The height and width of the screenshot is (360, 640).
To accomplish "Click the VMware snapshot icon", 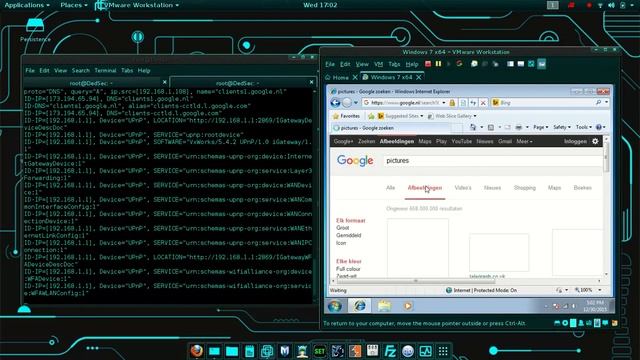I will coord(474,64).
